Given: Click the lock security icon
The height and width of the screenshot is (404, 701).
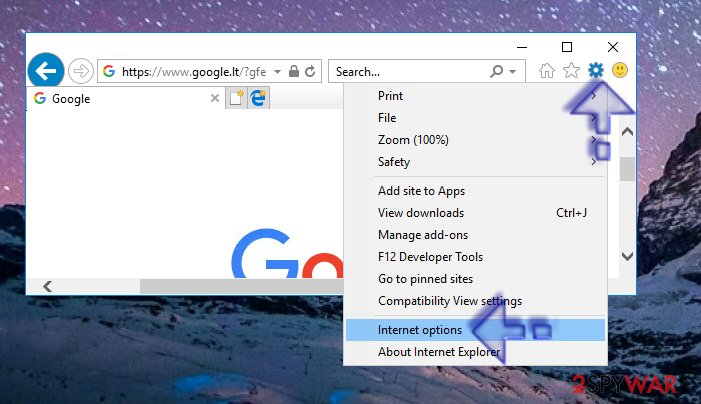Looking at the screenshot, I should pyautogui.click(x=294, y=71).
